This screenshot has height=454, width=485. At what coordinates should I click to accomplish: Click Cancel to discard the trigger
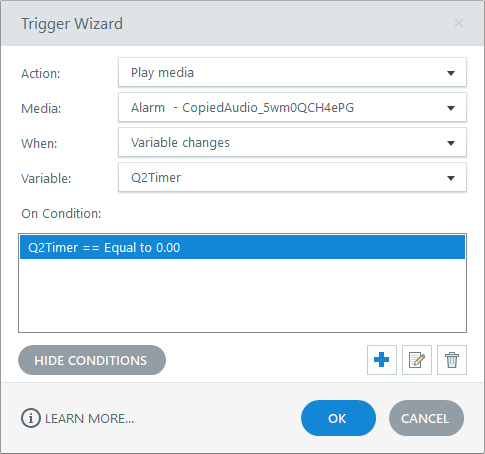[426, 418]
